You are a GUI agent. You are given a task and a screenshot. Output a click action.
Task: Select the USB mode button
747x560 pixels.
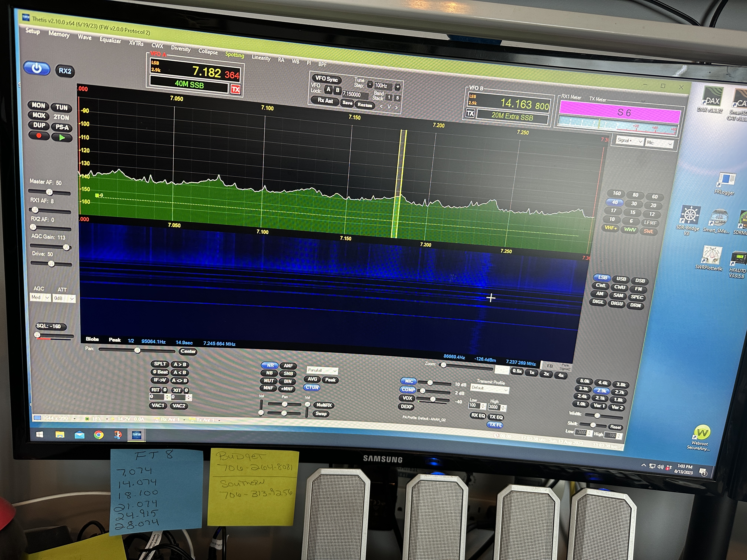pyautogui.click(x=621, y=279)
